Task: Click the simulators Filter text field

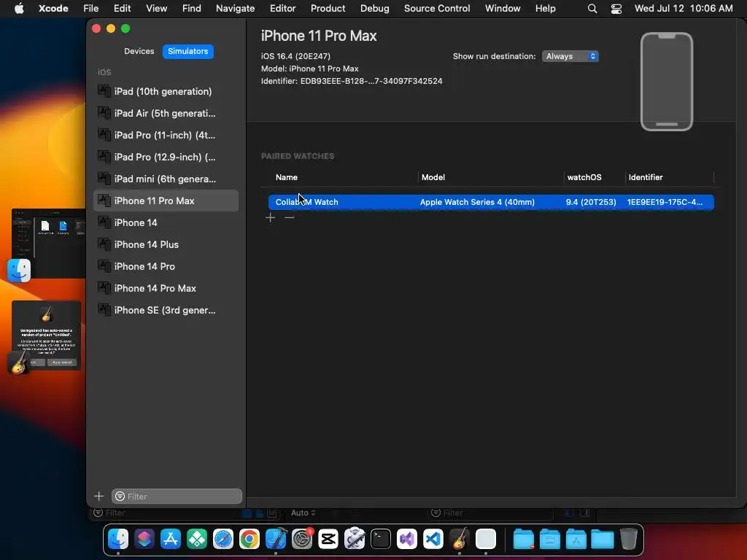Action: [177, 496]
